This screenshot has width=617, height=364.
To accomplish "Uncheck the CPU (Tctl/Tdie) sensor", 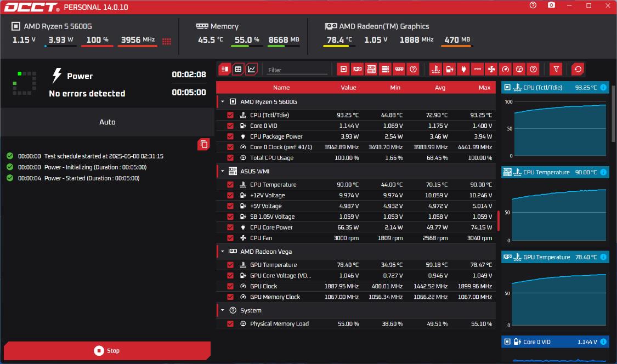I will click(230, 115).
